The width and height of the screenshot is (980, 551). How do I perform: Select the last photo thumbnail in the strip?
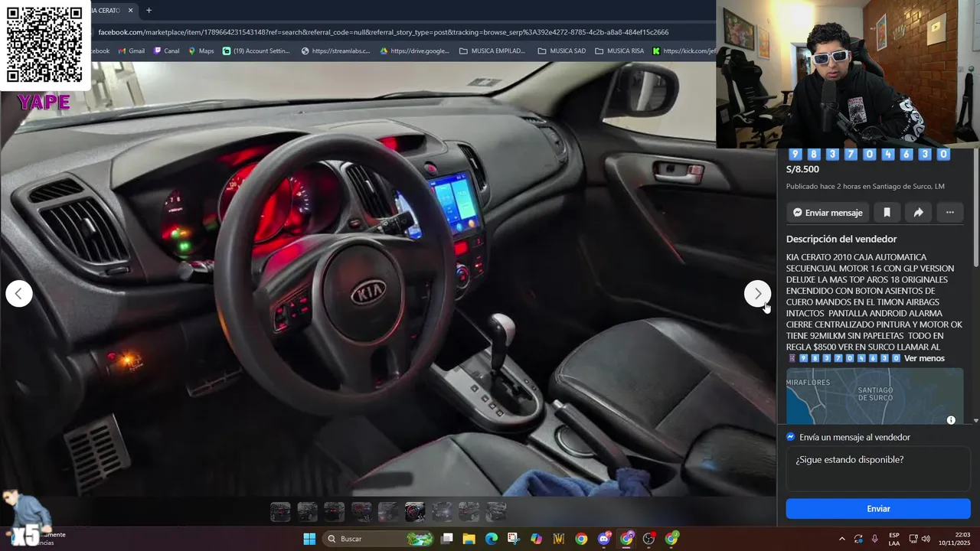pos(496,511)
